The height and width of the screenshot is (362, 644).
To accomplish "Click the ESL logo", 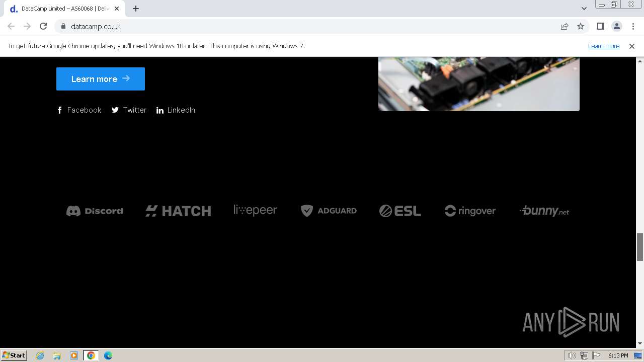I will (400, 211).
